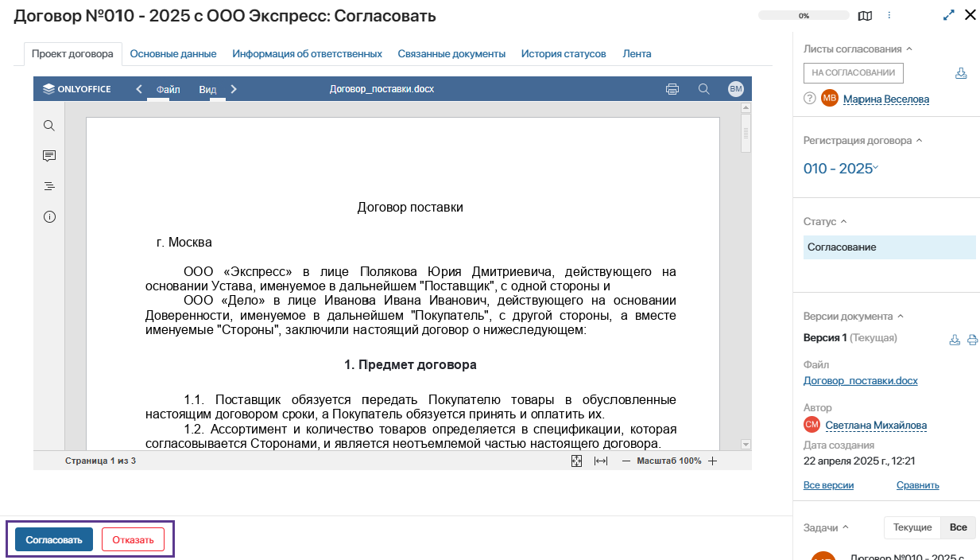The height and width of the screenshot is (560, 980).
Task: Click the document vertical scrollbar thumb
Action: pyautogui.click(x=746, y=132)
